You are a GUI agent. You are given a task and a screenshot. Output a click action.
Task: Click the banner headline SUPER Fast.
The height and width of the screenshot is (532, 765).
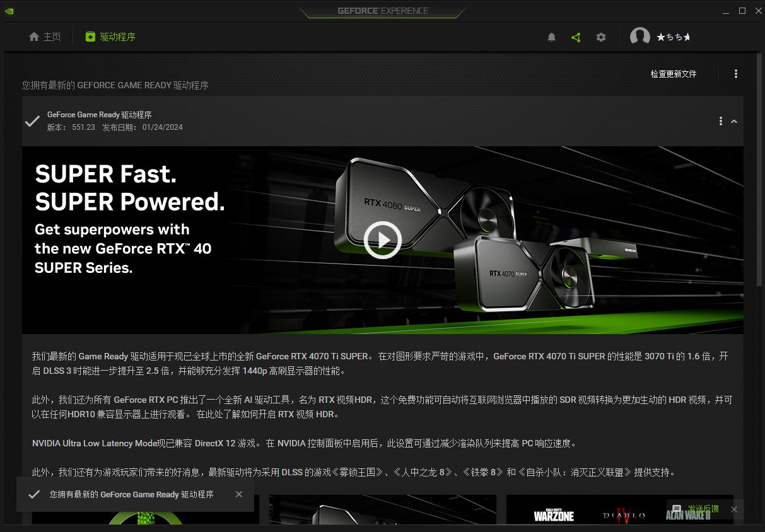tap(105, 174)
